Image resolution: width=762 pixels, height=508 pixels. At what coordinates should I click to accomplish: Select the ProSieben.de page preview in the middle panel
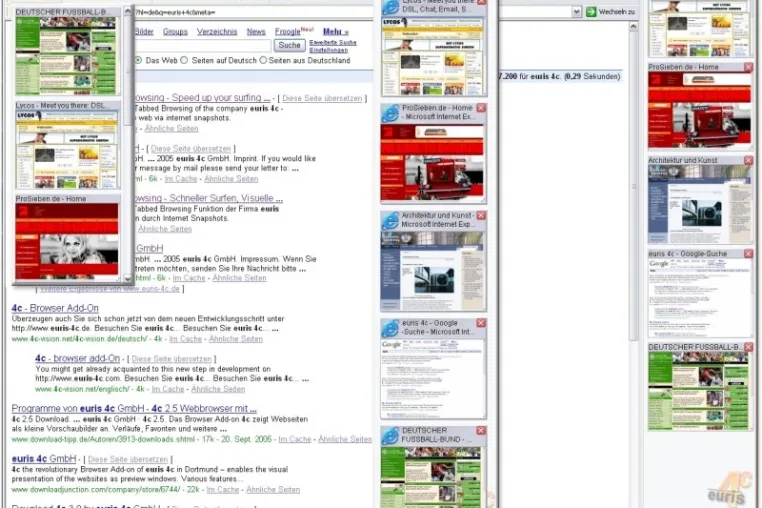[x=433, y=163]
